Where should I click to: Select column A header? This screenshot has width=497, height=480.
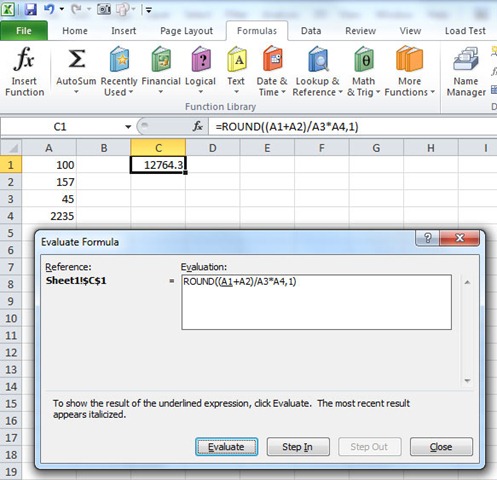tap(49, 148)
